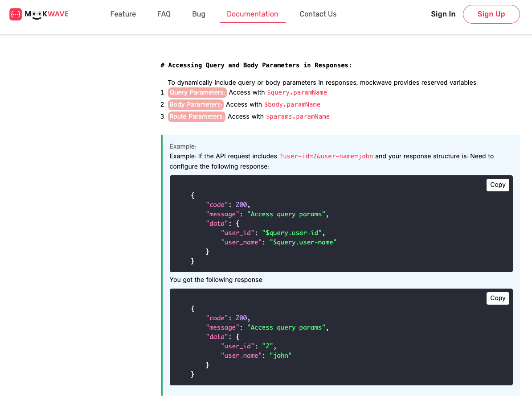The width and height of the screenshot is (532, 405).
Task: Click the MOCKWAVE brand wordmark
Action: [x=46, y=14]
